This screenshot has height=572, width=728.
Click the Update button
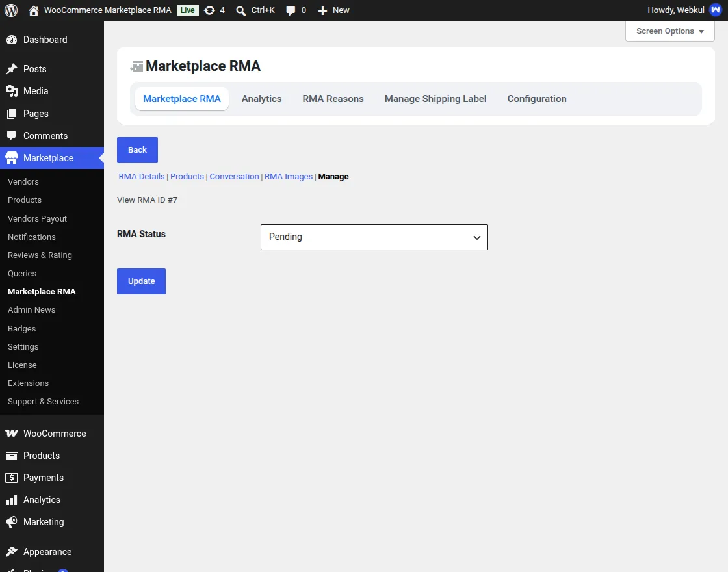point(141,281)
